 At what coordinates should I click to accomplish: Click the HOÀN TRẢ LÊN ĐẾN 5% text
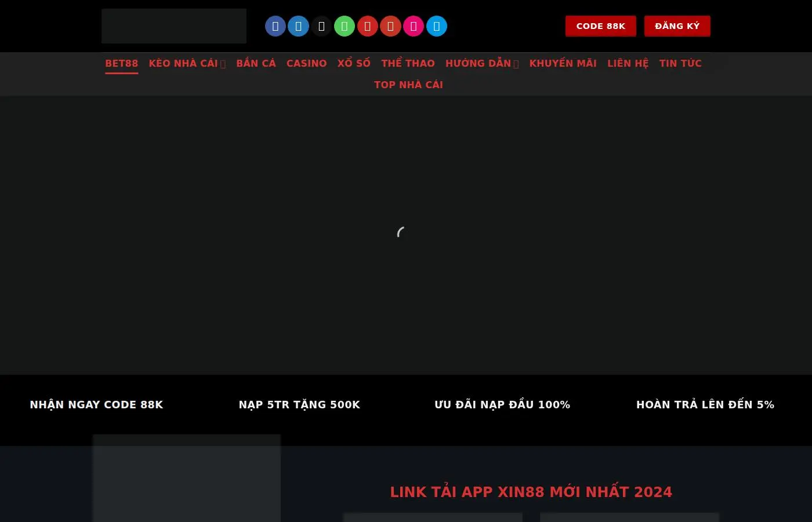705,405
